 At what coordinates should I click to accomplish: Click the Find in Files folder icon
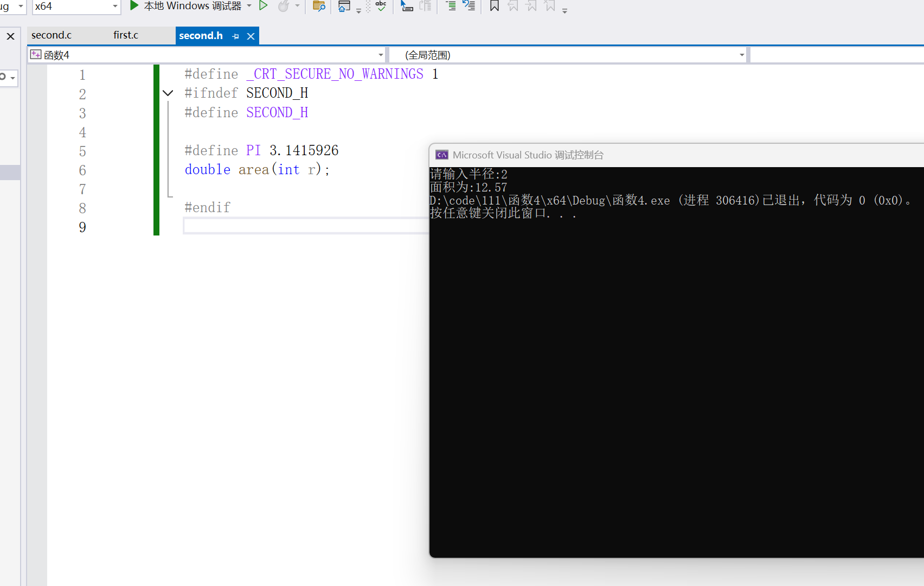tap(319, 6)
